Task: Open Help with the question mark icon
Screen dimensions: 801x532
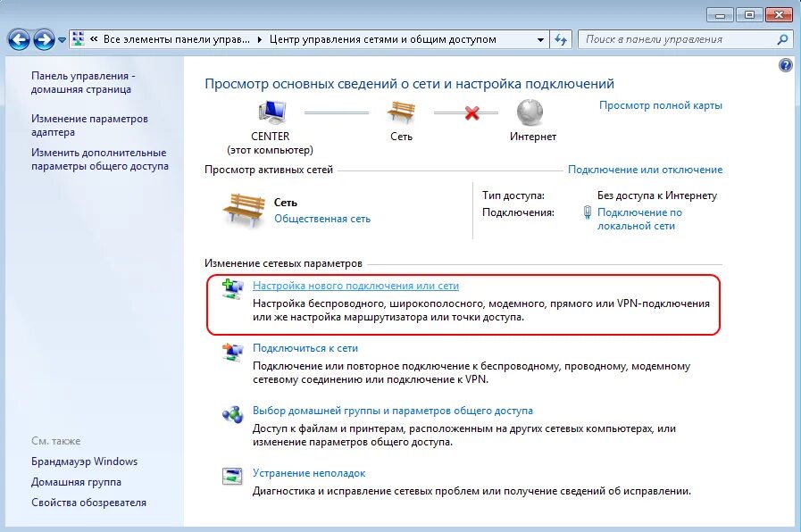Action: (785, 65)
